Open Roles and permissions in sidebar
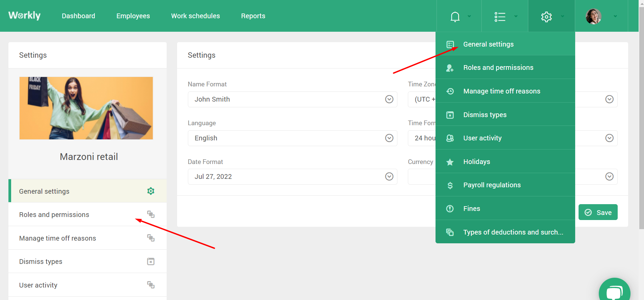This screenshot has width=644, height=300. 88,215
